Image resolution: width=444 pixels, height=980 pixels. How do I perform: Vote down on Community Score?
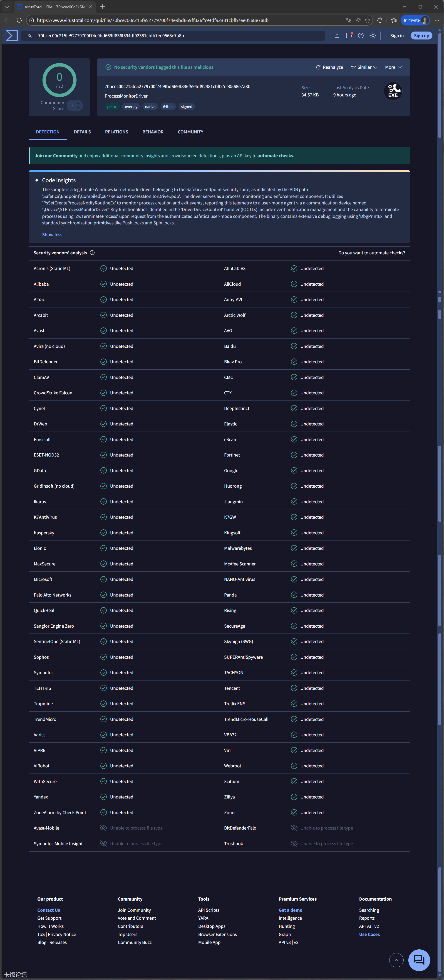click(78, 108)
